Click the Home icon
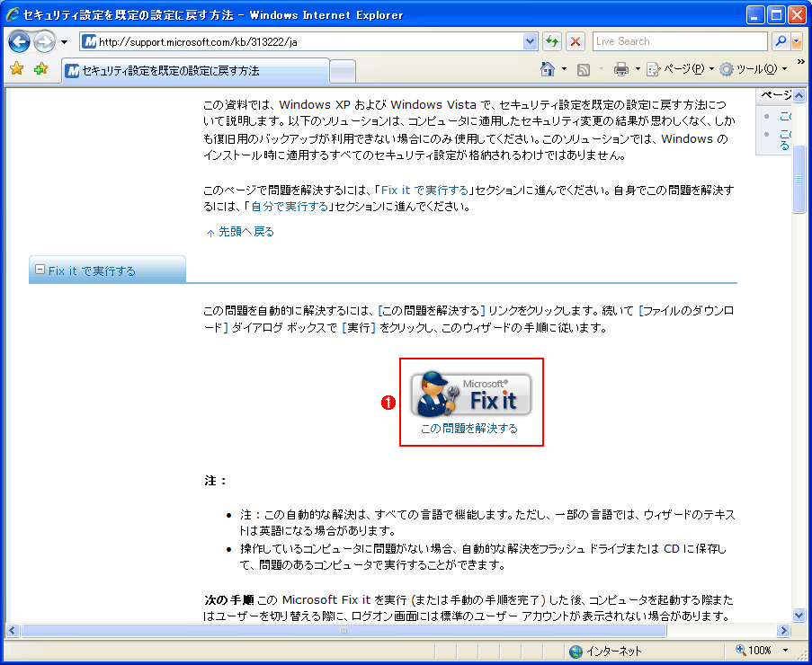Image resolution: width=812 pixels, height=665 pixels. [x=548, y=69]
